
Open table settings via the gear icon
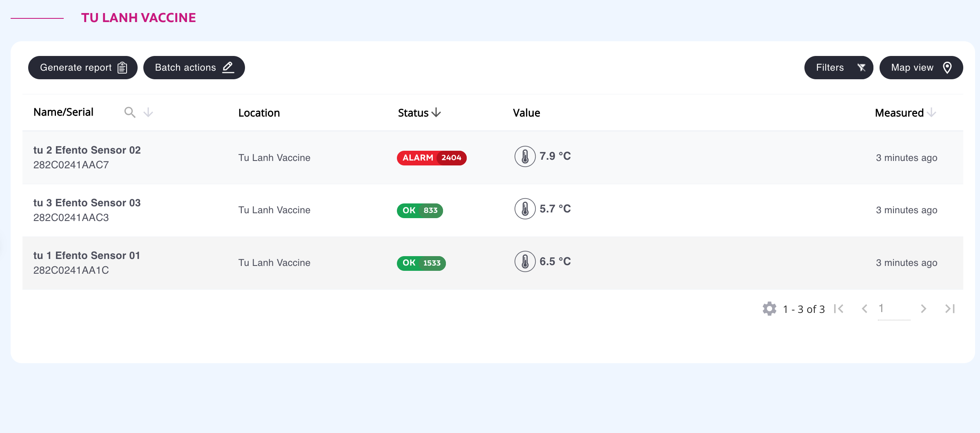coord(769,309)
